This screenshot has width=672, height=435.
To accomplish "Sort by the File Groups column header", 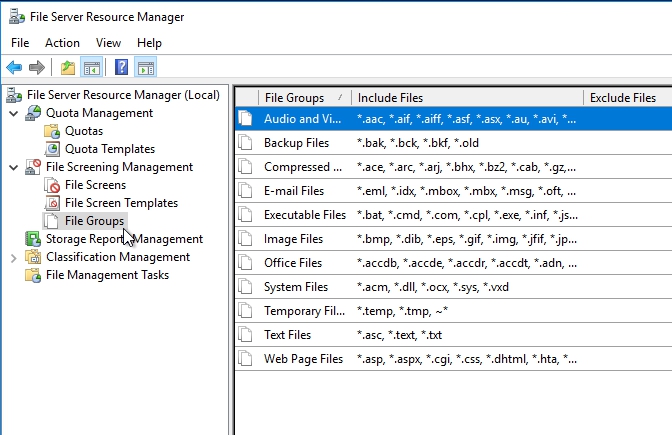I will click(x=294, y=98).
